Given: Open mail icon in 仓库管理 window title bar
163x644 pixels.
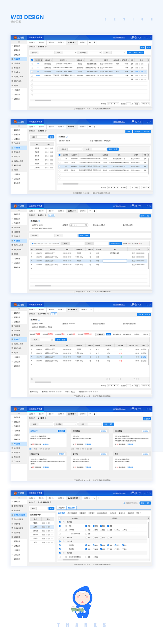Looking at the screenshot, I should click(x=132, y=38).
